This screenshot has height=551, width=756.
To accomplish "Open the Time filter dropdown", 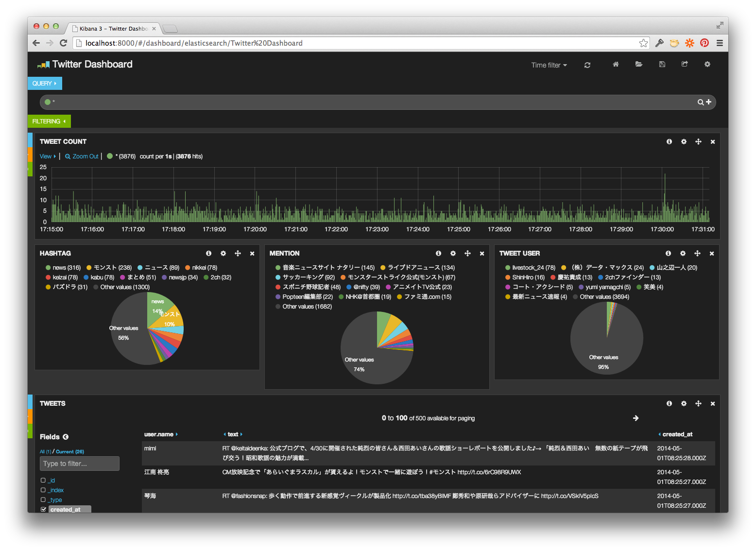I will (x=548, y=65).
